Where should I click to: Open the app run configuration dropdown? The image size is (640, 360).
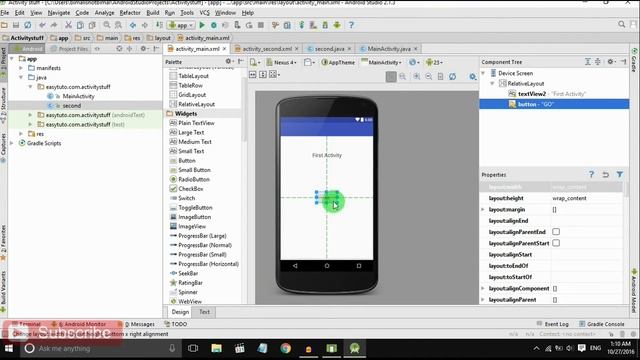pyautogui.click(x=181, y=25)
